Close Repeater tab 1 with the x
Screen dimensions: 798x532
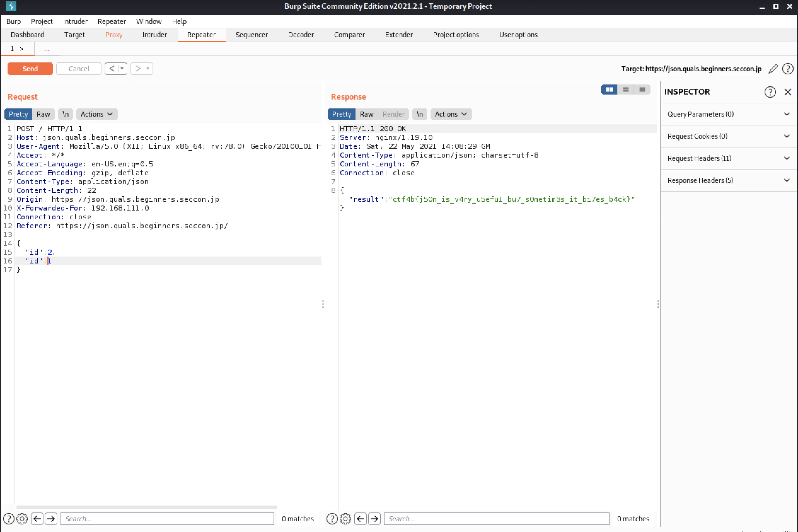coord(22,49)
